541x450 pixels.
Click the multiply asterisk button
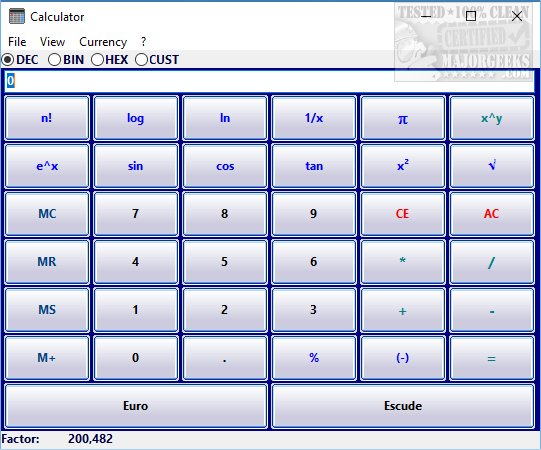pyautogui.click(x=403, y=262)
